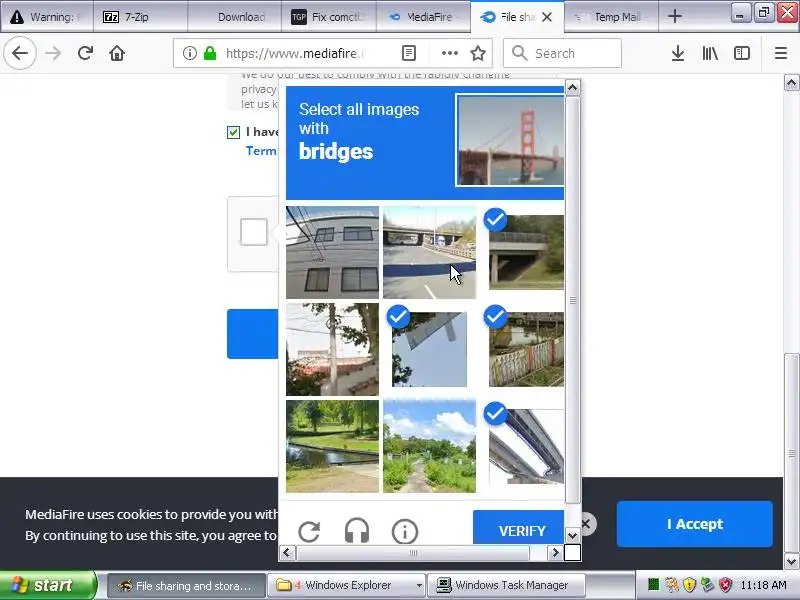Deselect the checked sky and beam image
The width and height of the screenshot is (800, 600).
coord(429,349)
